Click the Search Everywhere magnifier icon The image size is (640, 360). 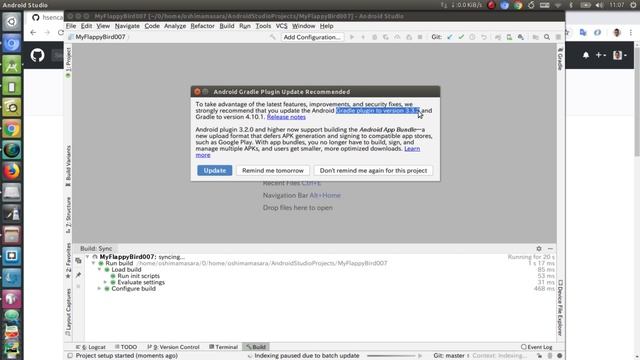(x=547, y=37)
